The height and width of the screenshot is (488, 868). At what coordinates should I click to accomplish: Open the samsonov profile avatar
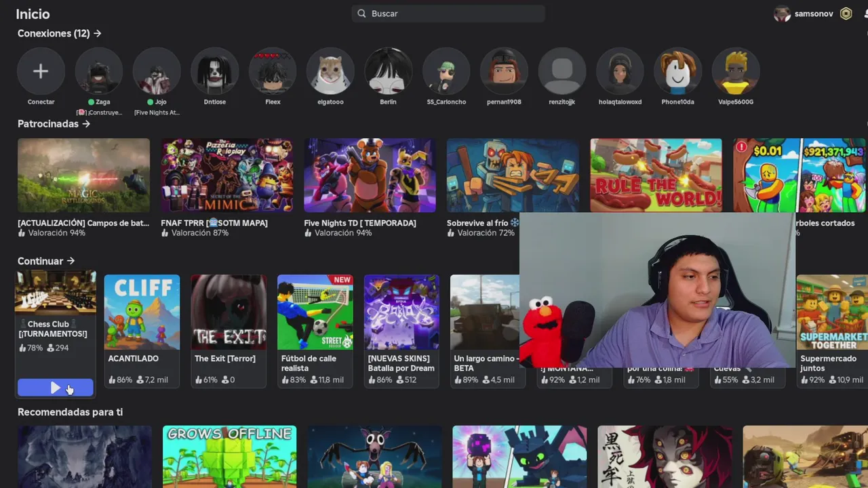782,14
